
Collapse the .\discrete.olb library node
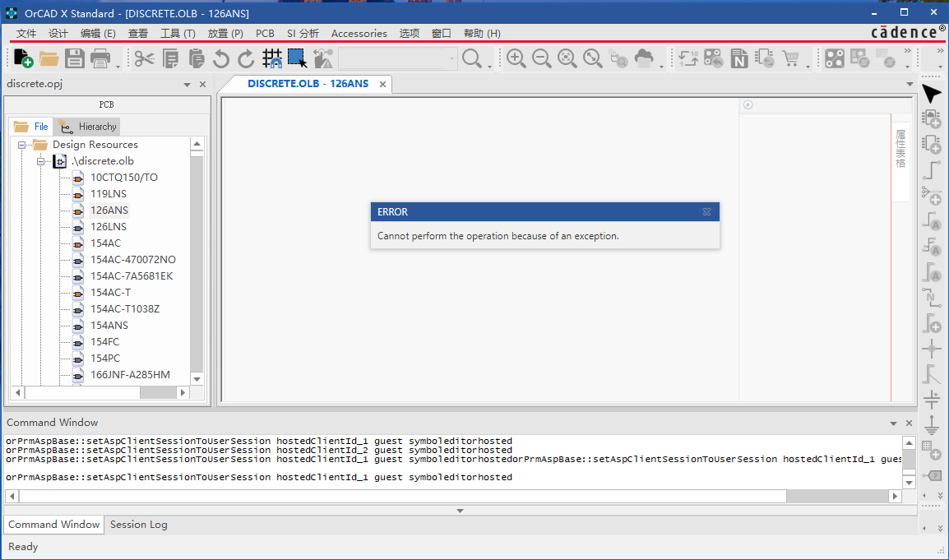tap(39, 161)
